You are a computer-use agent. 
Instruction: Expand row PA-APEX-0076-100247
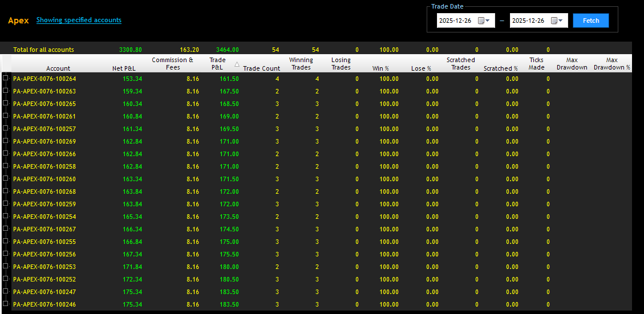[5, 291]
